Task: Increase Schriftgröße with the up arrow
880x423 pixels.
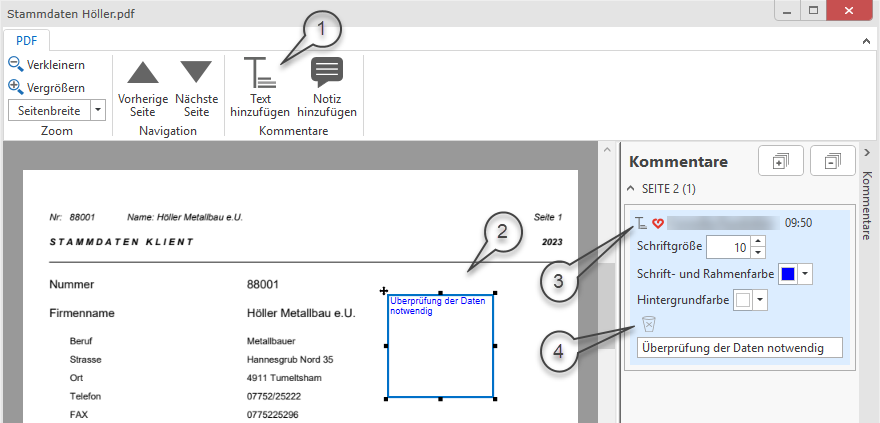Action: coord(758,241)
